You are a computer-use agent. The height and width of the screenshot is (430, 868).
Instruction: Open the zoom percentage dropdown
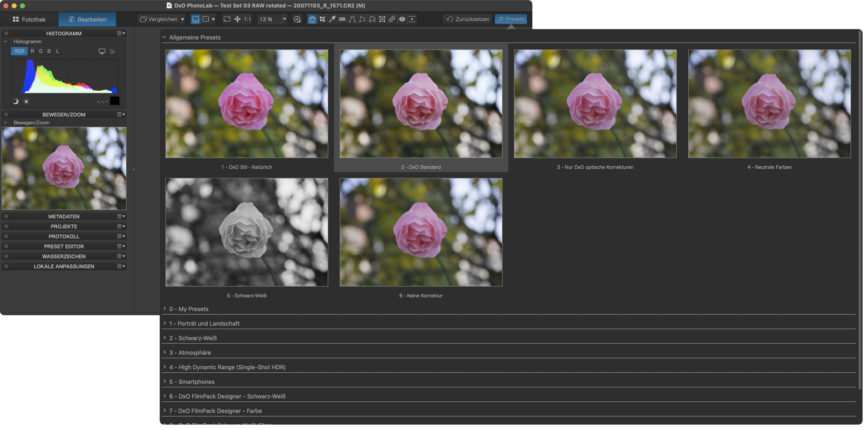[284, 19]
